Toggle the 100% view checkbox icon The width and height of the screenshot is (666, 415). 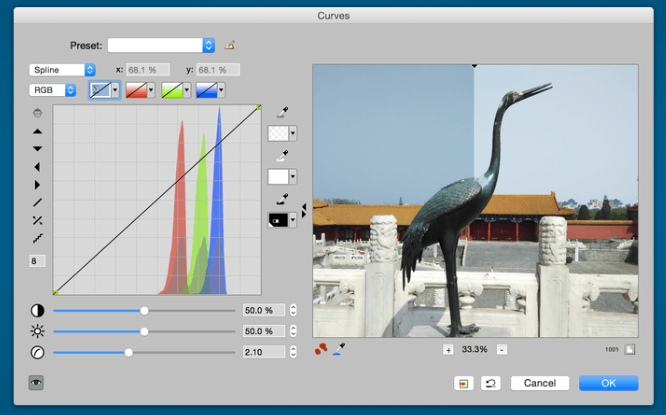coord(630,349)
